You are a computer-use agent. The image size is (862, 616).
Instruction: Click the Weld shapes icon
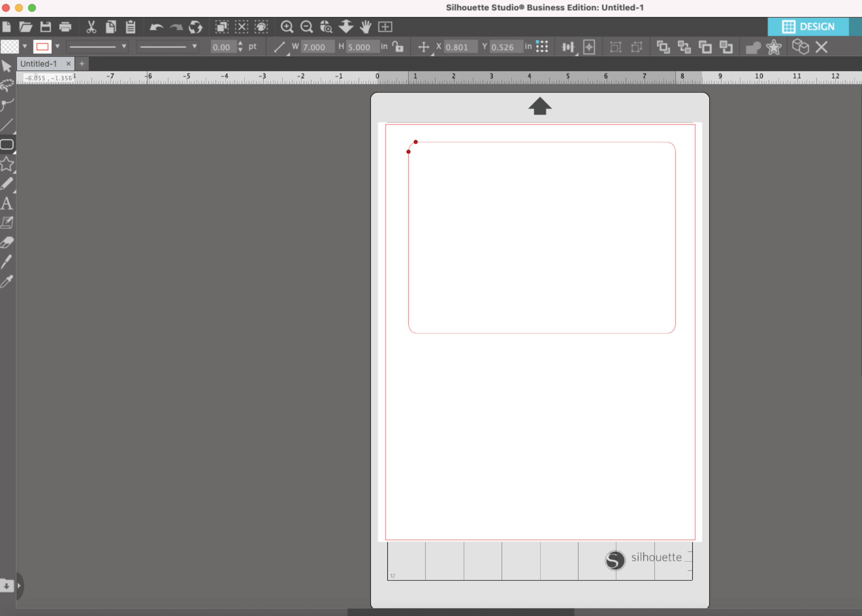(x=753, y=47)
